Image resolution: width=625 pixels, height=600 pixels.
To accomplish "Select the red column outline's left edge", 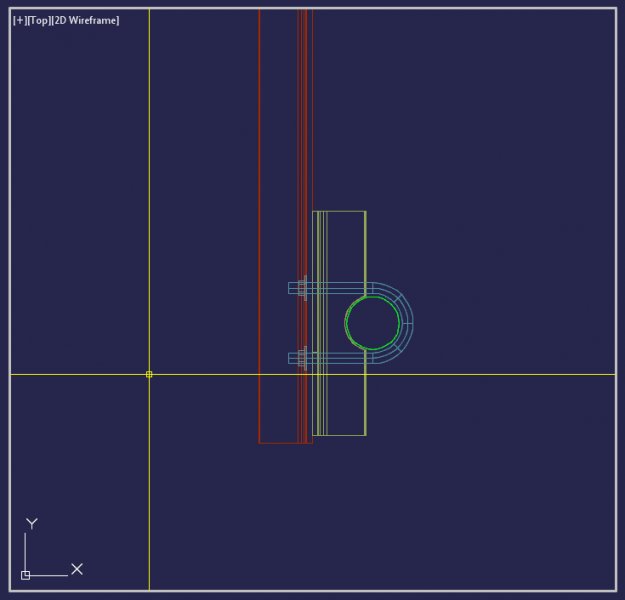I will point(259,225).
